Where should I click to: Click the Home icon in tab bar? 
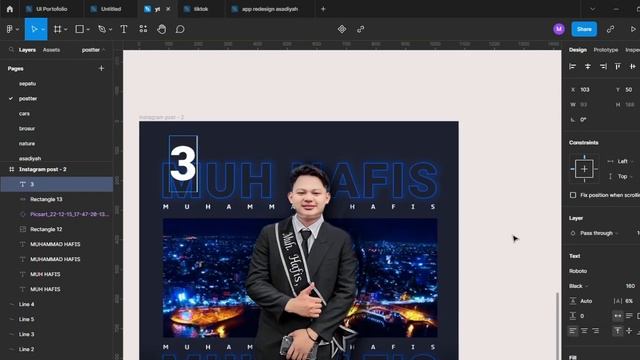click(10, 9)
